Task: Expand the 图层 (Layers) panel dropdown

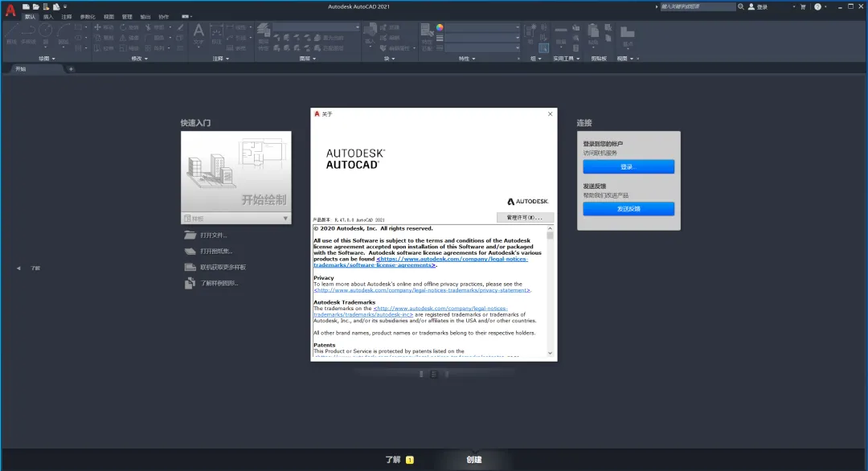Action: coord(308,59)
